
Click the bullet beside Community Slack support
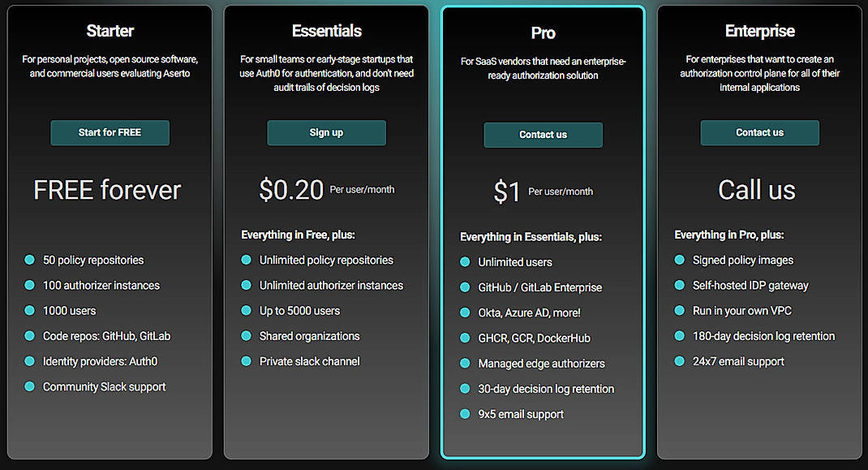pos(30,387)
